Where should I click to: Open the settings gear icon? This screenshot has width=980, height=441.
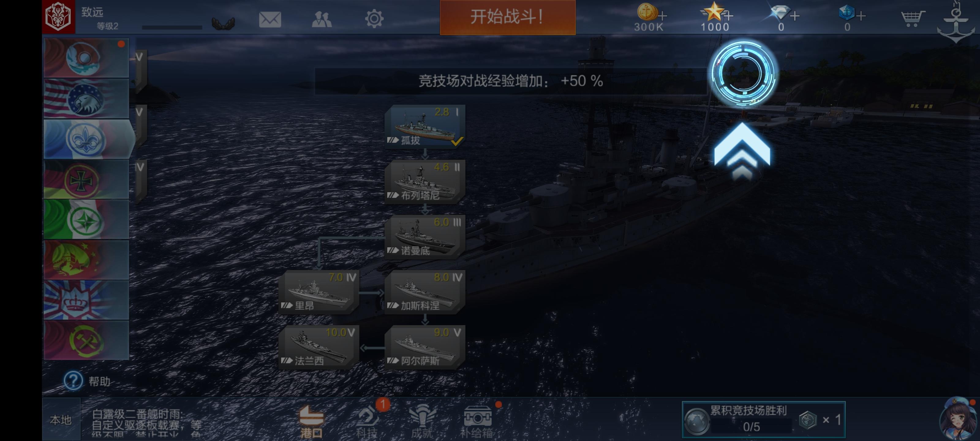point(374,19)
